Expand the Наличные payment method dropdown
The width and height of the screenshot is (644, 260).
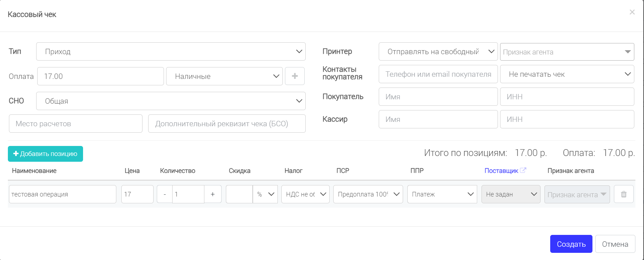224,76
